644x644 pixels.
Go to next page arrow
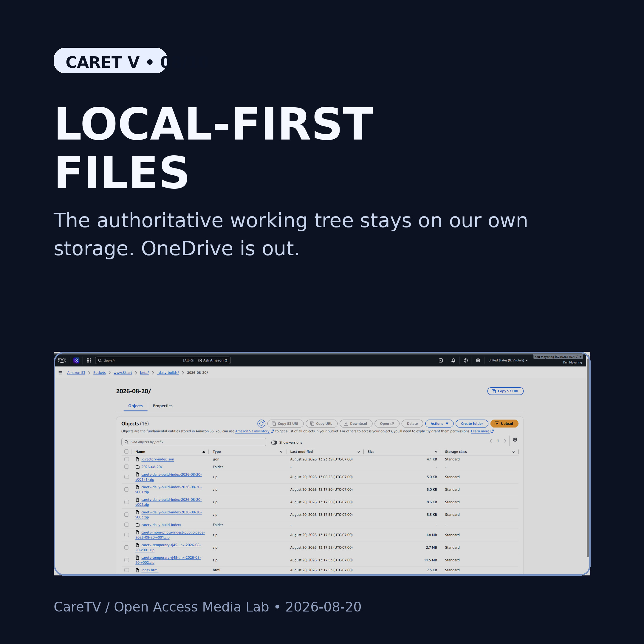point(505,441)
